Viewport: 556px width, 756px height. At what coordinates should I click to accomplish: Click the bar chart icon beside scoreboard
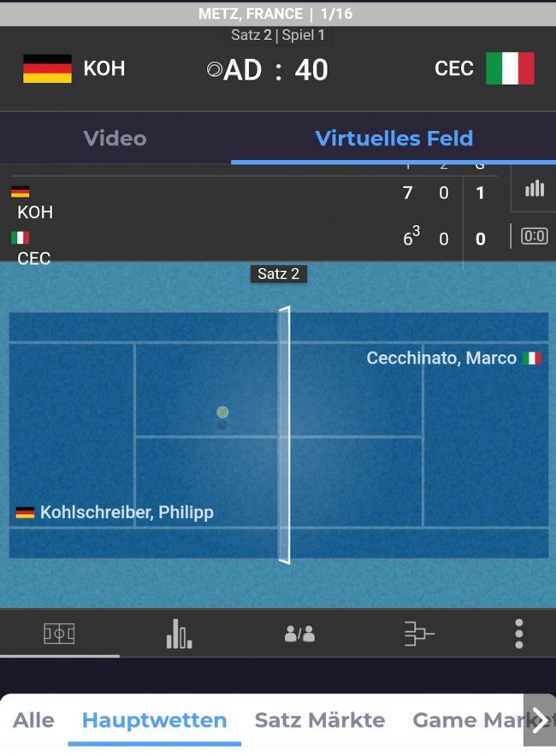point(535,188)
